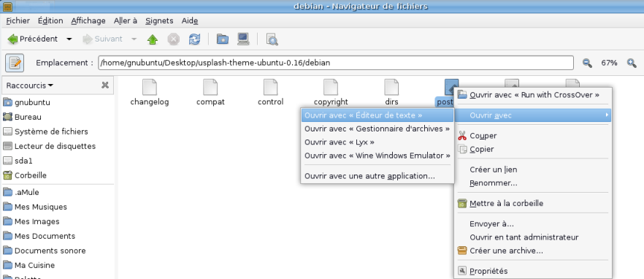Screen dimensions: 644x279
Task: Click the 67% zoom level label
Action: 609,63
